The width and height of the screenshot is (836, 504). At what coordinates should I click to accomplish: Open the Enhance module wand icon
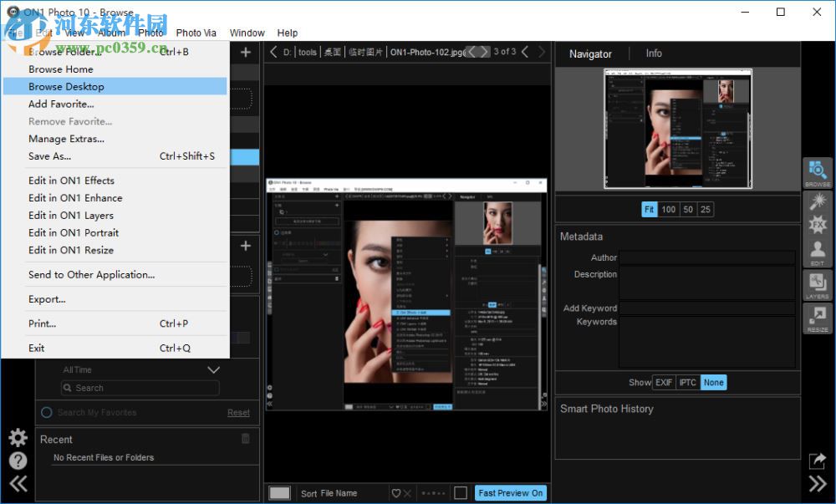tap(818, 200)
